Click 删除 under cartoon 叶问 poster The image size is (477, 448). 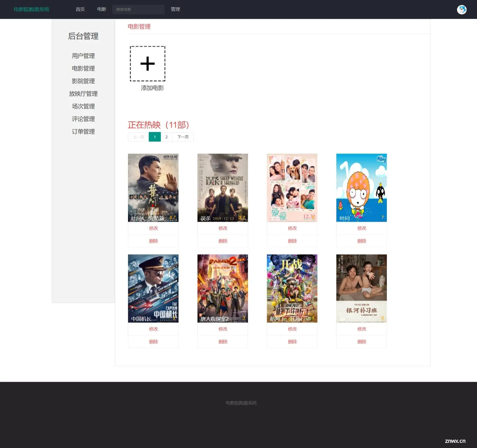(361, 241)
